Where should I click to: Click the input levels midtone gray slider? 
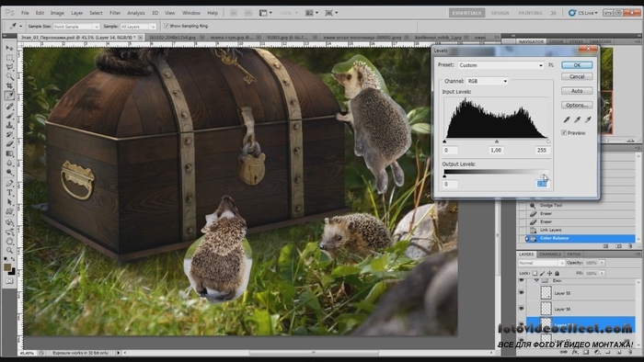[497, 141]
